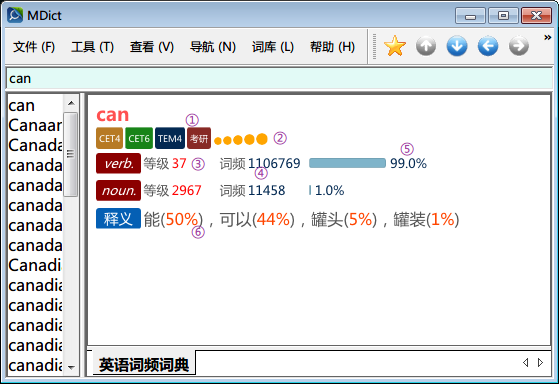Open the 工具 (T) menu
The width and height of the screenshot is (559, 384).
(x=92, y=47)
